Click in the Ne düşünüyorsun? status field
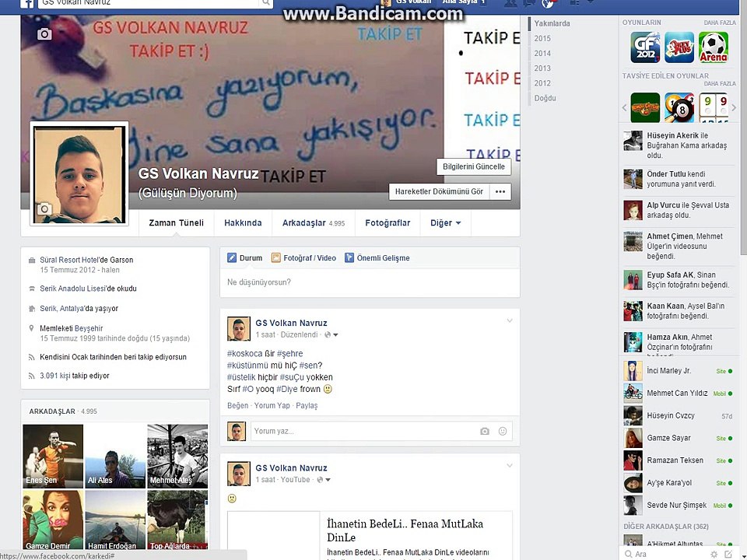Image resolution: width=747 pixels, height=560 pixels. [370, 282]
